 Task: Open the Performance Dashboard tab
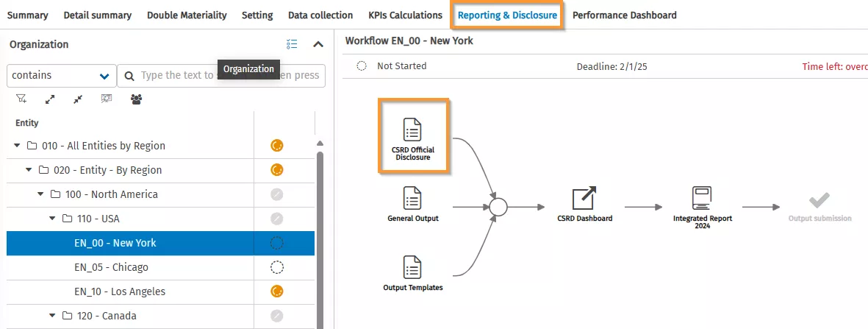(x=624, y=15)
